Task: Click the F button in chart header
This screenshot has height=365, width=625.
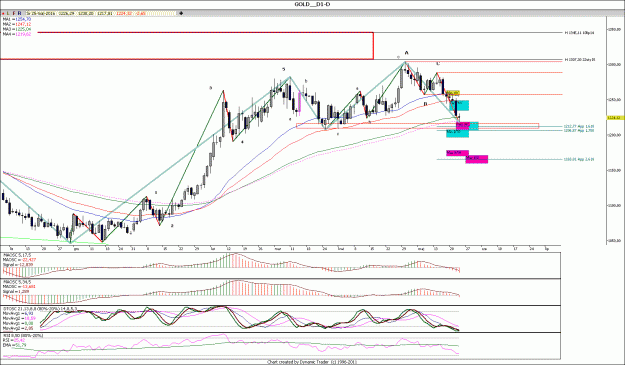Action: point(14,13)
